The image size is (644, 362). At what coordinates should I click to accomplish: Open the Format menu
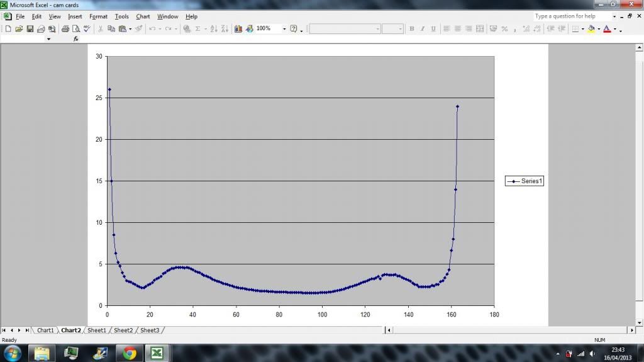[98, 16]
